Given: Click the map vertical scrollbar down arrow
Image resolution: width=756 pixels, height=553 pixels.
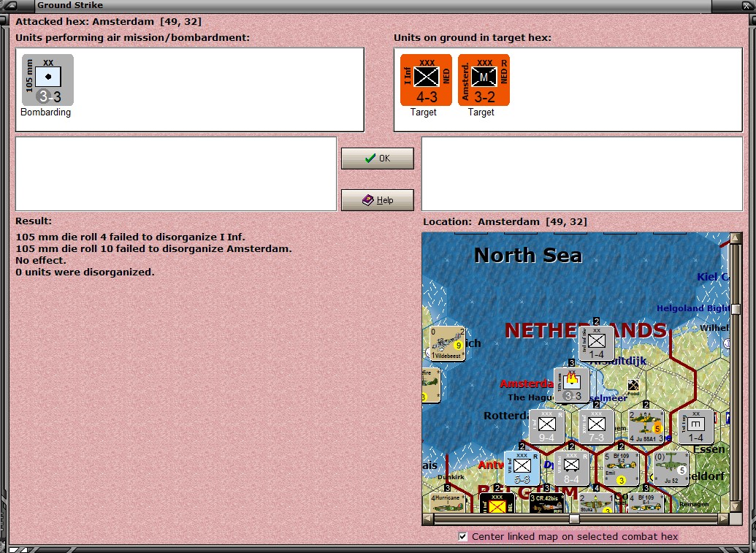Looking at the screenshot, I should click(736, 506).
